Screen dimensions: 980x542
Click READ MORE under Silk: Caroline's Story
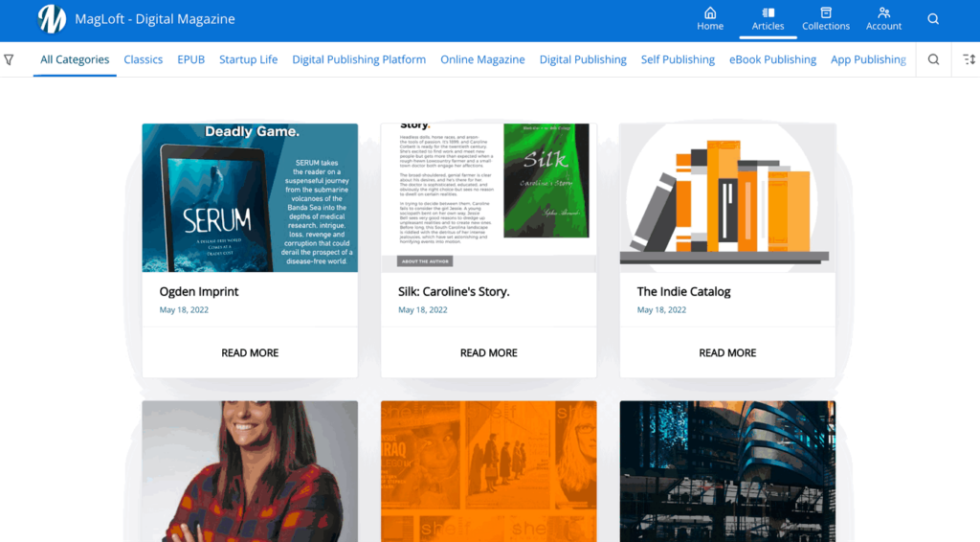tap(489, 352)
